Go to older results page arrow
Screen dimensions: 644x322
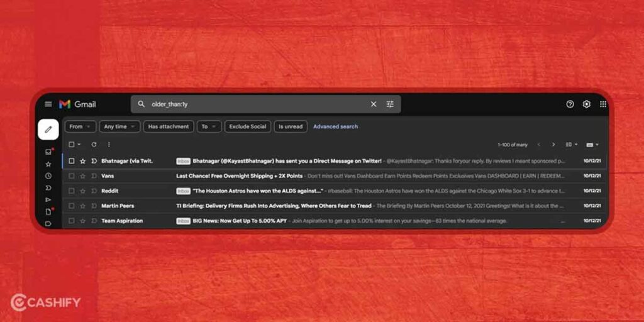coord(553,145)
